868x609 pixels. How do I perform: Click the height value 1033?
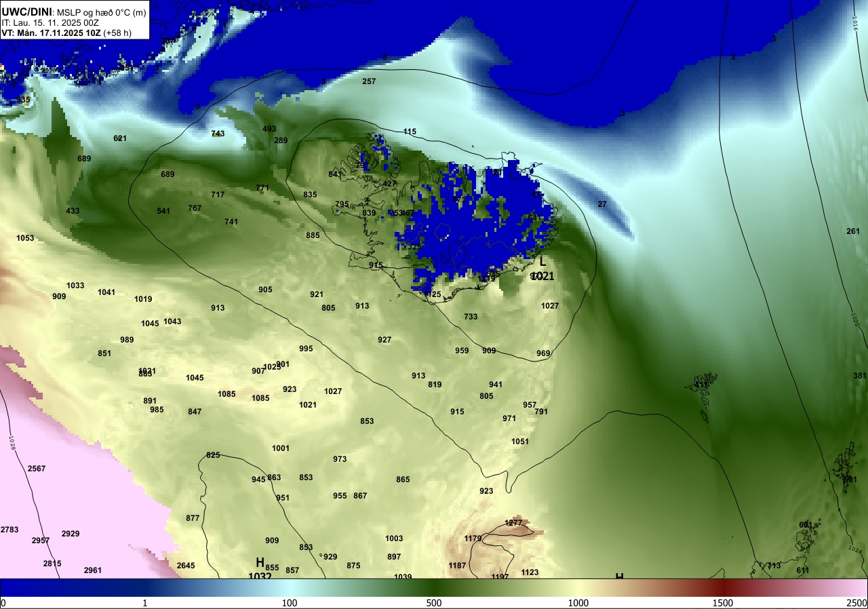tap(75, 286)
